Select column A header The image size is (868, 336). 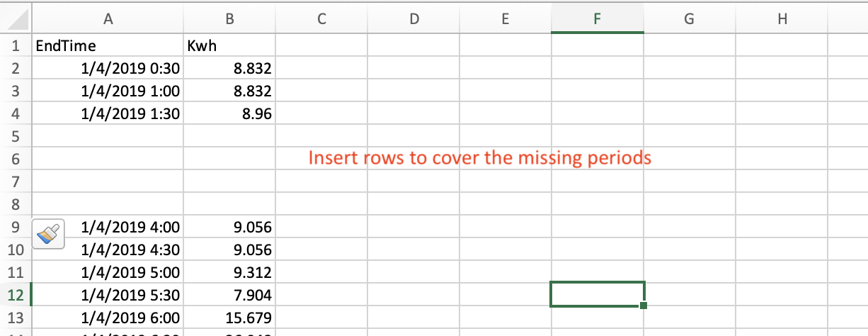point(108,20)
